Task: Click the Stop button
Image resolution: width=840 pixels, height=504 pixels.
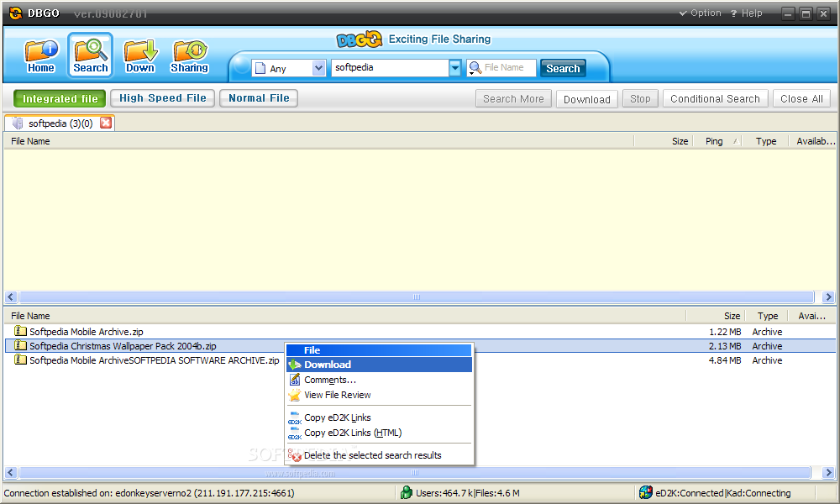Action: [x=640, y=98]
